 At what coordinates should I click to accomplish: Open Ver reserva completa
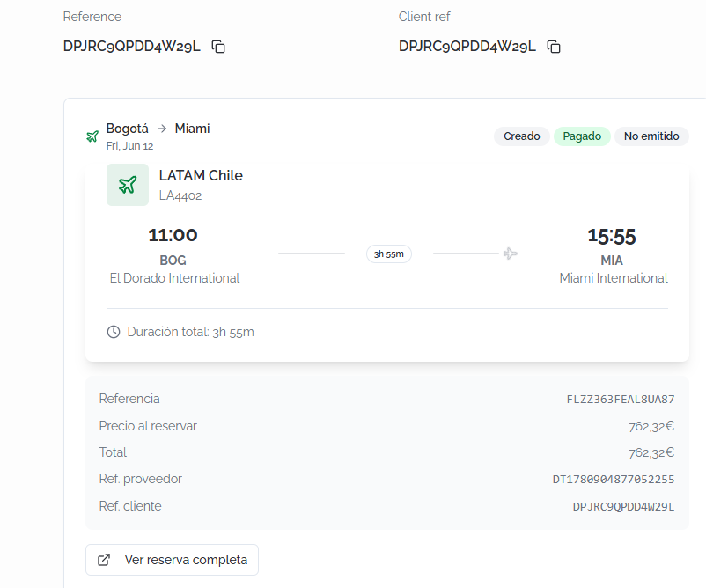[172, 560]
